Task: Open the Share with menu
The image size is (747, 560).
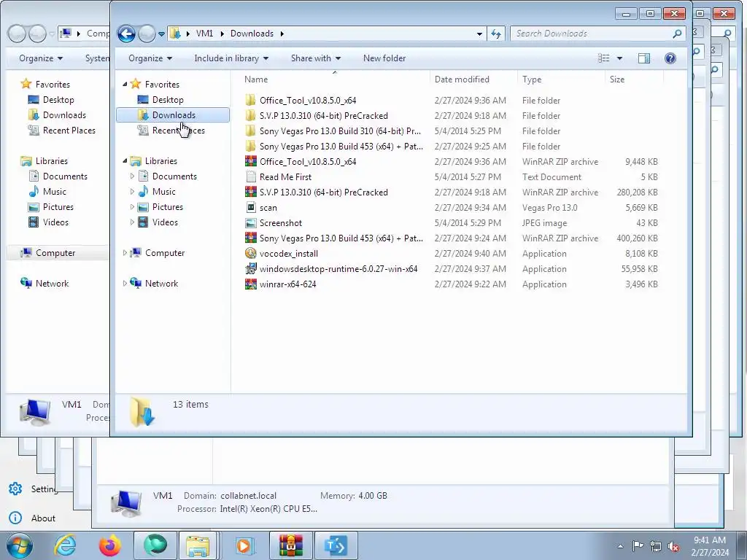Action: (x=316, y=58)
